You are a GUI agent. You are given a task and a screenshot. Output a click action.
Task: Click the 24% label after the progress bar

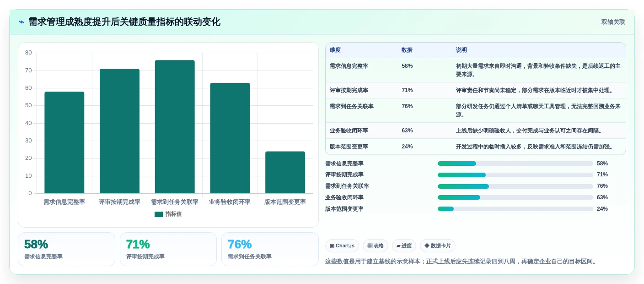602,209
